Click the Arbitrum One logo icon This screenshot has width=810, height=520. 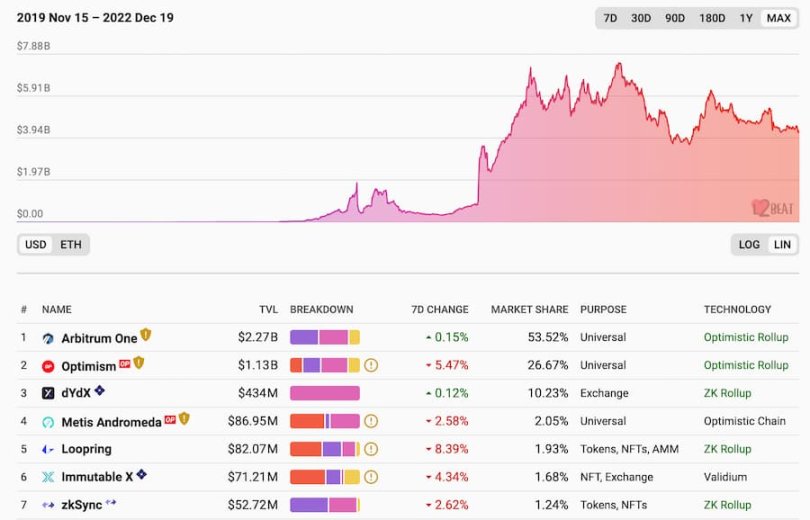tap(48, 339)
